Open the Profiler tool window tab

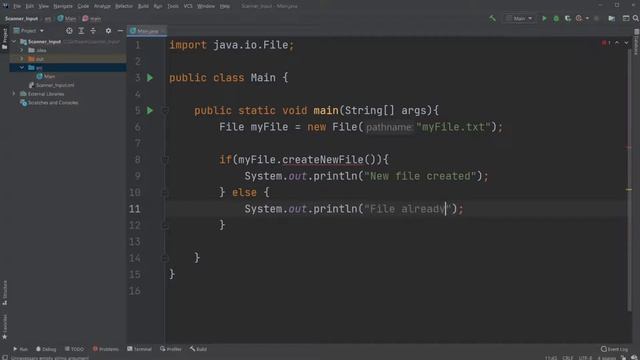(x=171, y=349)
